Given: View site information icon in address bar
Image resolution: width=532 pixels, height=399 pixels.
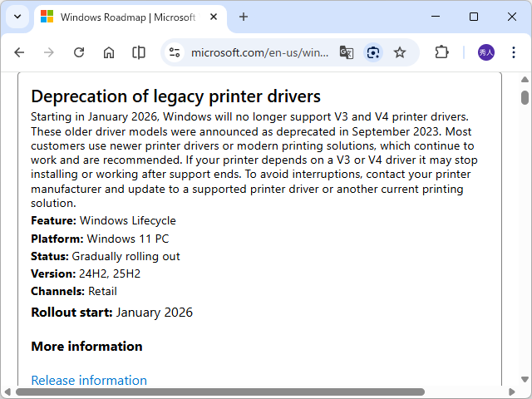Looking at the screenshot, I should (x=175, y=52).
